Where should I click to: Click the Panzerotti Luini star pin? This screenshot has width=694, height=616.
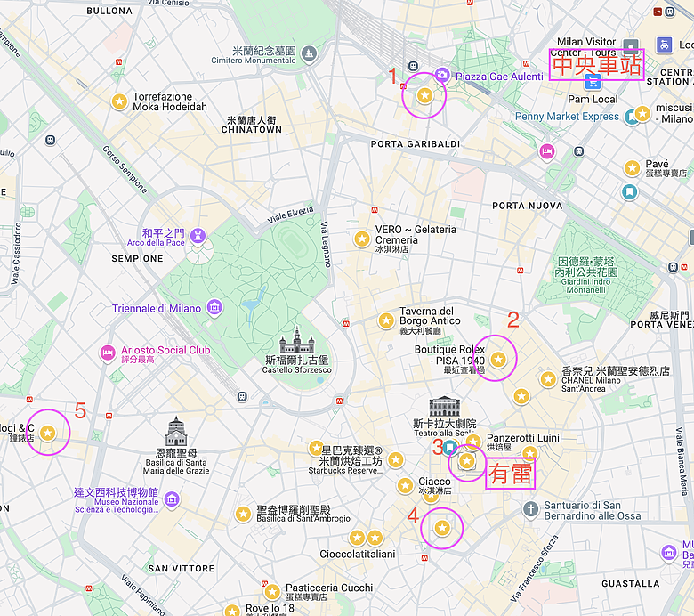click(473, 441)
